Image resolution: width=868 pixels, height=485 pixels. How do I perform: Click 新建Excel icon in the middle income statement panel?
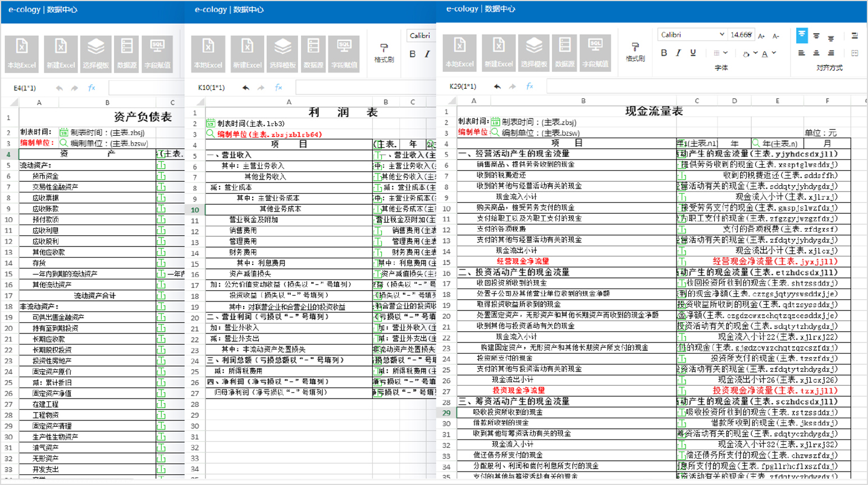point(247,52)
